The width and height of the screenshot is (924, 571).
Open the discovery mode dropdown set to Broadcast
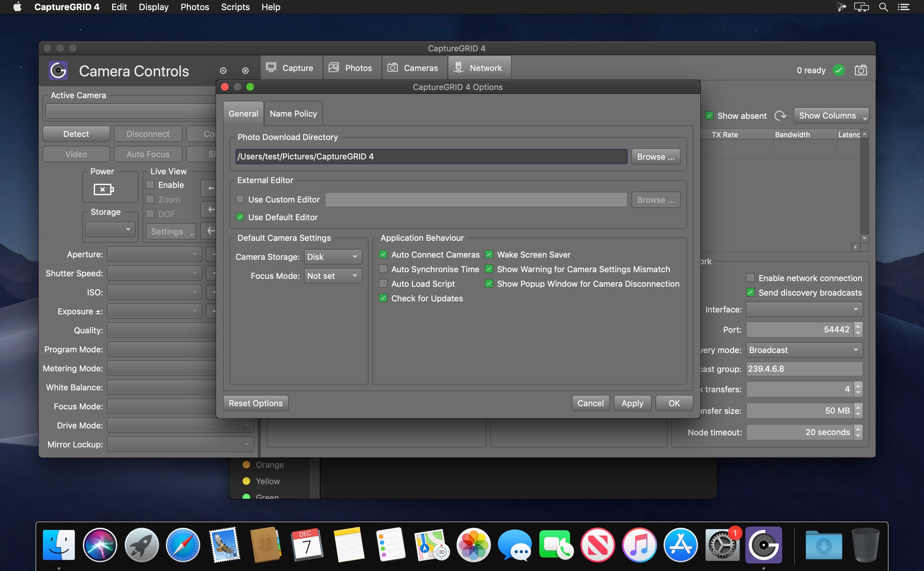click(804, 350)
